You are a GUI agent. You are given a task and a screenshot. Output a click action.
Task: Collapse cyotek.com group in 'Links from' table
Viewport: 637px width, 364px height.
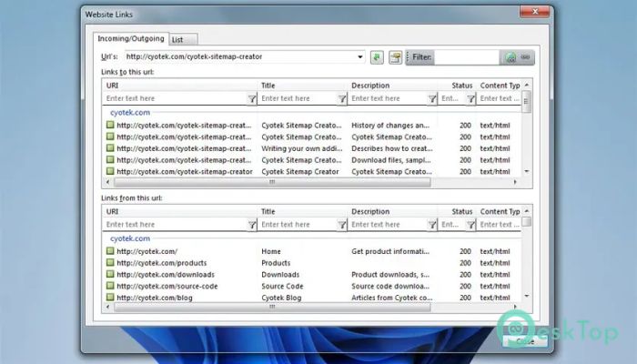point(130,238)
